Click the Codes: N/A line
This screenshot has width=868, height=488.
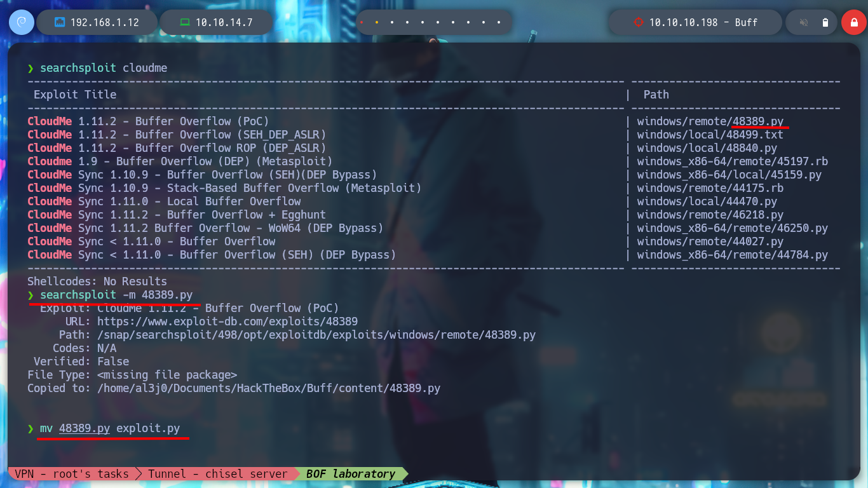click(85, 348)
